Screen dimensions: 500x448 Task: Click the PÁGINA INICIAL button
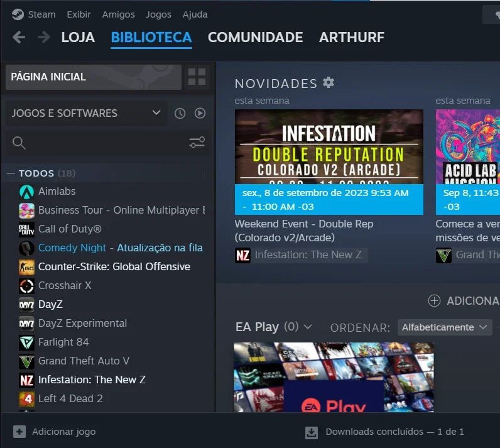(94, 77)
